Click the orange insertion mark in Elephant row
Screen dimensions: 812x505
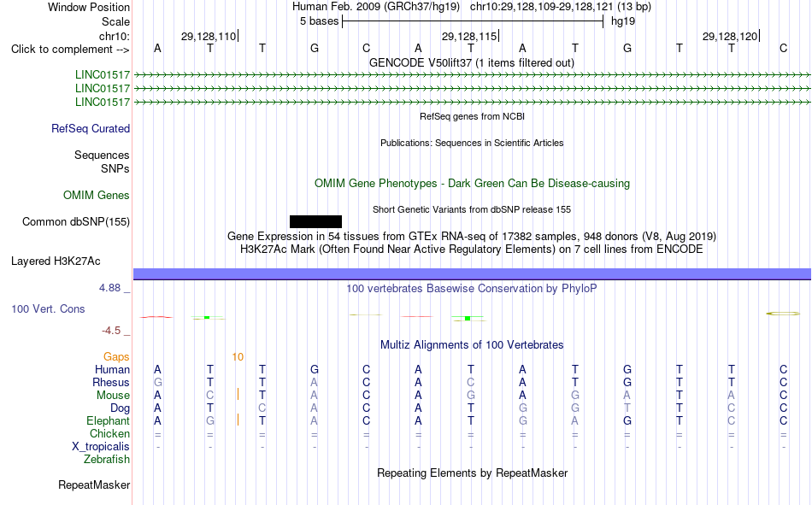pos(238,420)
